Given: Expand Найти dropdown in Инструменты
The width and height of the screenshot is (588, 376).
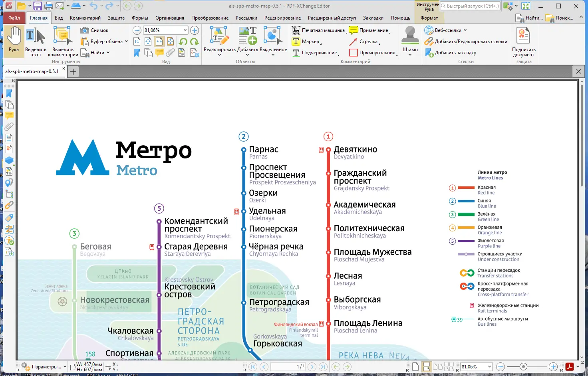Looking at the screenshot, I should click(108, 53).
